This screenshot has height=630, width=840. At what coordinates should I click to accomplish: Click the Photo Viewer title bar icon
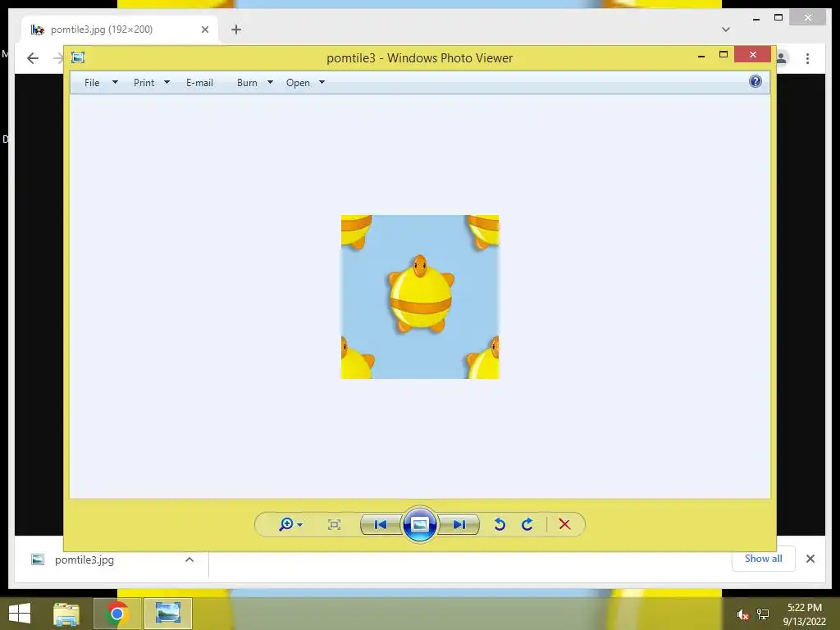tap(78, 57)
